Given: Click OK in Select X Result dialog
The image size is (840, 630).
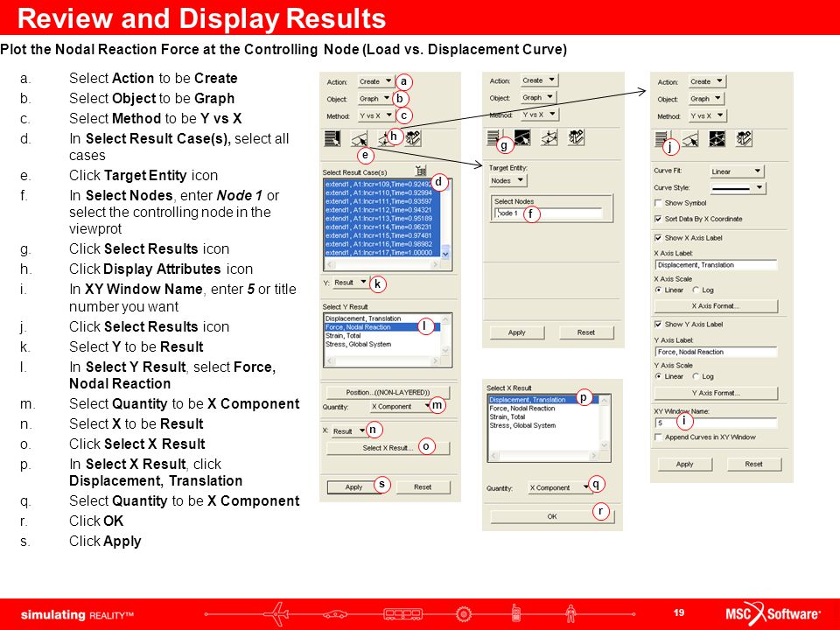Looking at the screenshot, I should pyautogui.click(x=552, y=516).
